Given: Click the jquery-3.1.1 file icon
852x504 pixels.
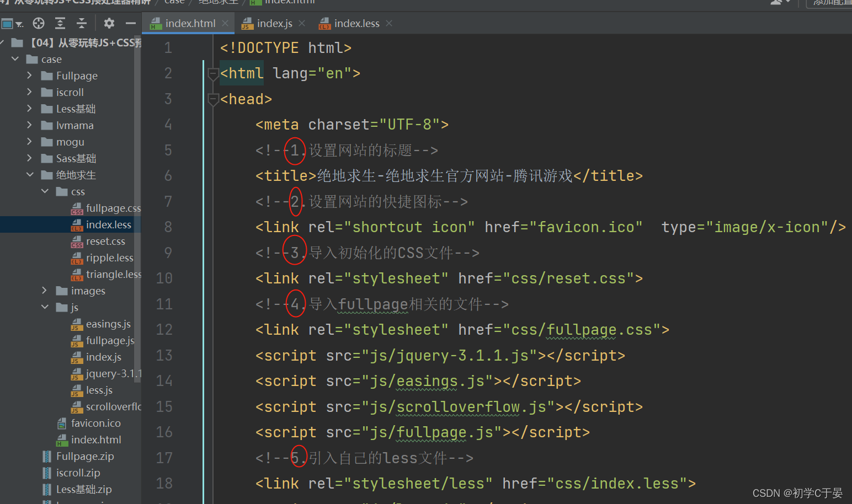Looking at the screenshot, I should click(x=77, y=374).
